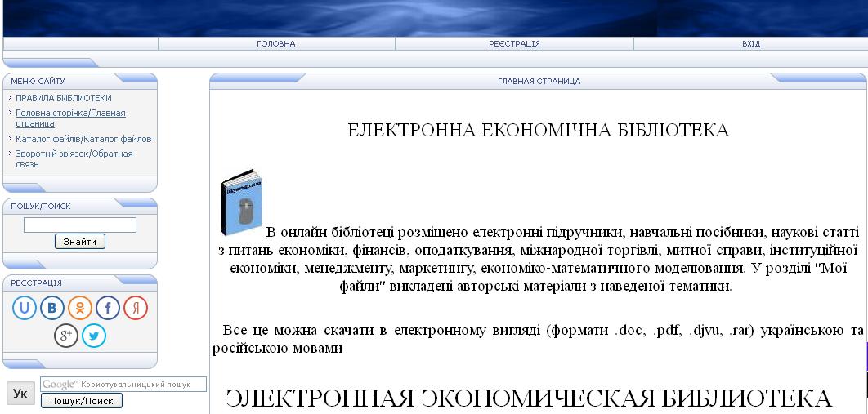Open ГОЛОВНА in top navigation

tap(276, 43)
